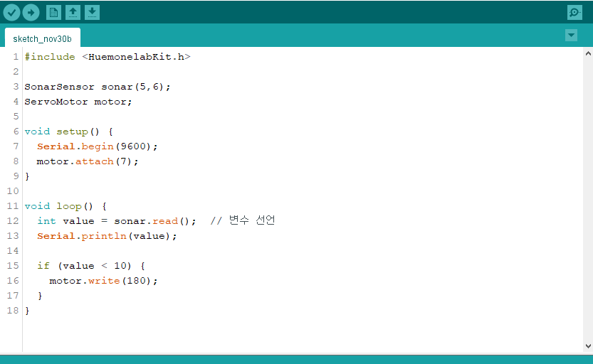
Task: Upload sketch with right-arrow button
Action: pos(31,13)
